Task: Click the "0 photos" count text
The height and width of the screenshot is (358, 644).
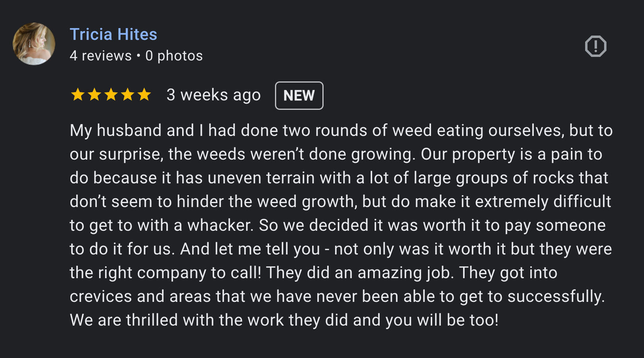Action: click(174, 56)
